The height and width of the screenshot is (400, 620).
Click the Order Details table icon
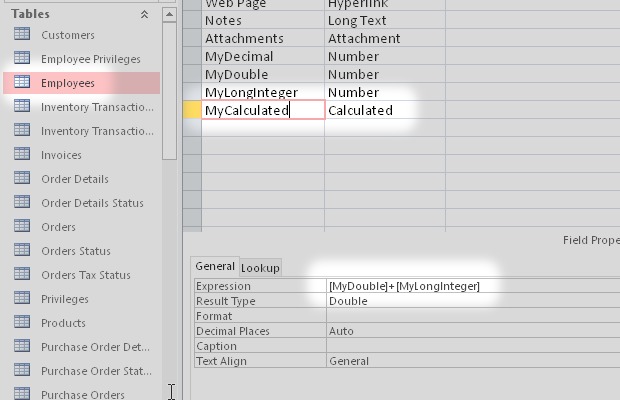coord(21,179)
